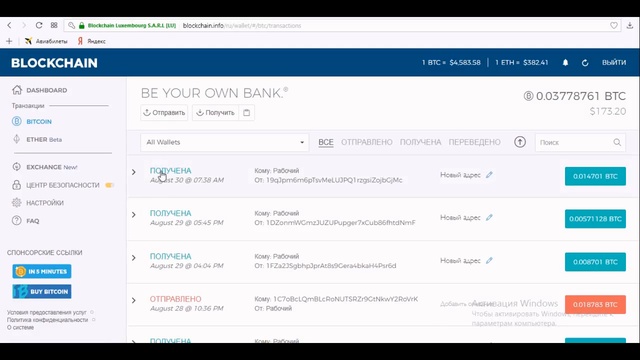Open the All Wallets dropdown

click(x=224, y=142)
